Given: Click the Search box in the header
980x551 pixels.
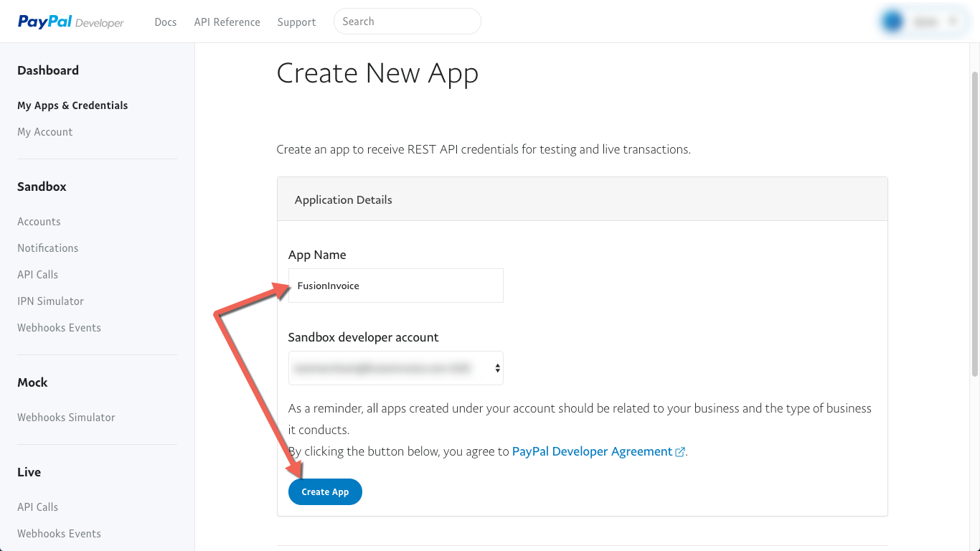Looking at the screenshot, I should 407,21.
